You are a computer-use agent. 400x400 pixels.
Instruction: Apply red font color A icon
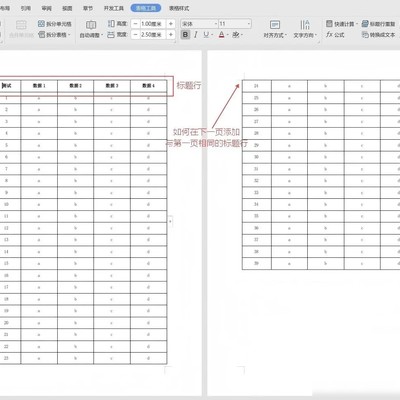click(x=222, y=35)
